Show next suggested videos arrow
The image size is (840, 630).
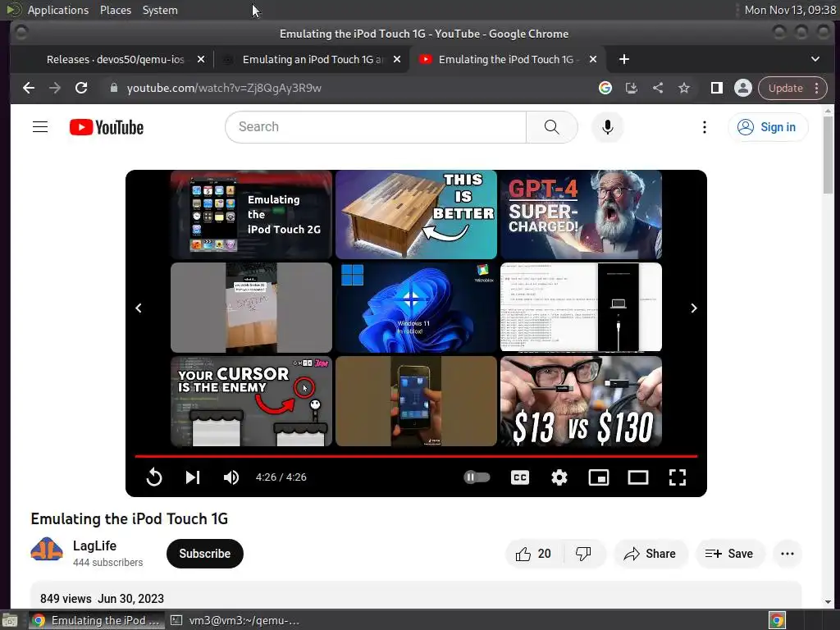pyautogui.click(x=694, y=308)
